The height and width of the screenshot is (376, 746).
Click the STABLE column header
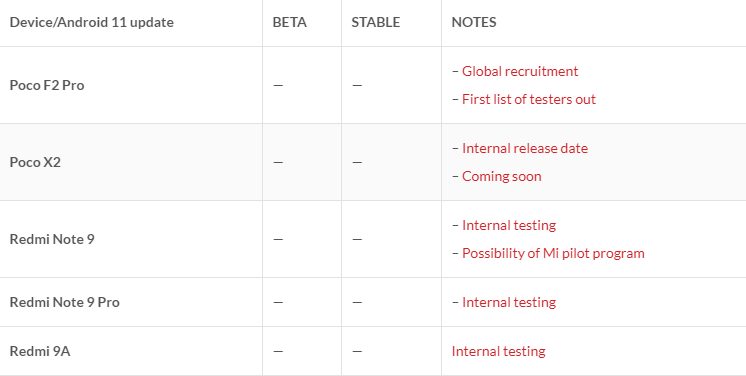coord(375,22)
